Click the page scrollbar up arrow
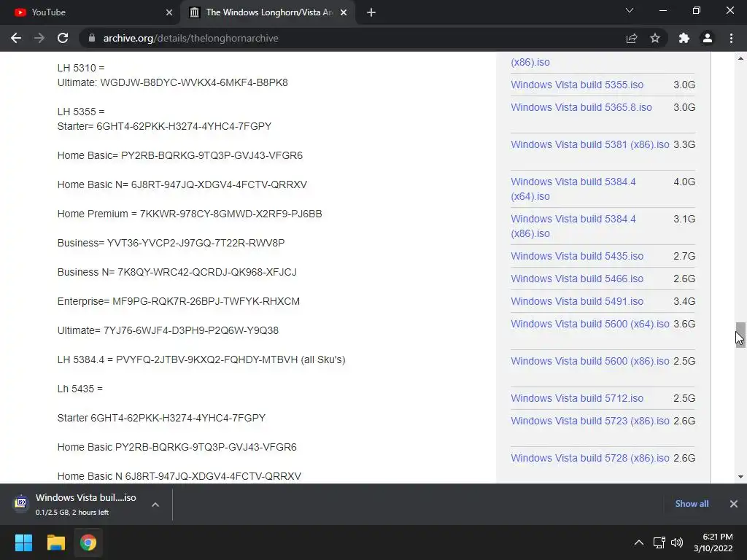This screenshot has width=747, height=560. point(740,58)
